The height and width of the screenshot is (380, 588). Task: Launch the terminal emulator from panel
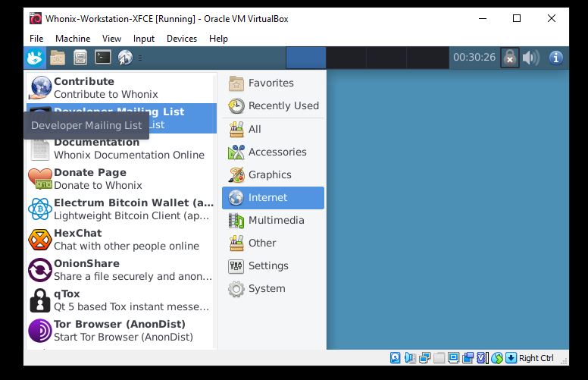coord(103,58)
